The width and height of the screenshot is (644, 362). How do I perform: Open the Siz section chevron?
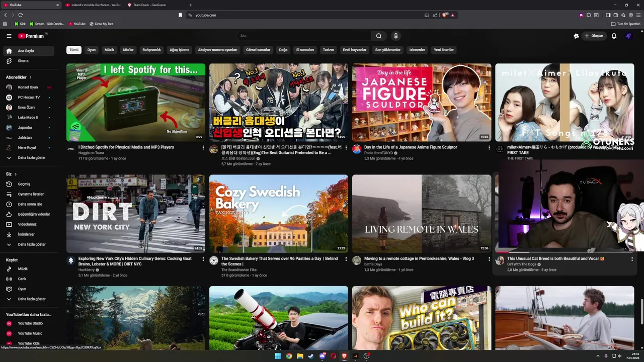[x=16, y=174]
